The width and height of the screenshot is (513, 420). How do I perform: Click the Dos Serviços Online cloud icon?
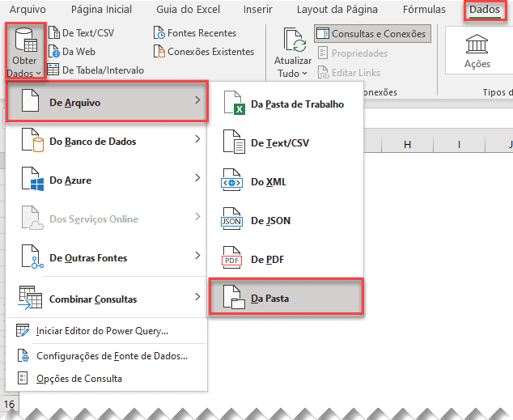(32, 218)
